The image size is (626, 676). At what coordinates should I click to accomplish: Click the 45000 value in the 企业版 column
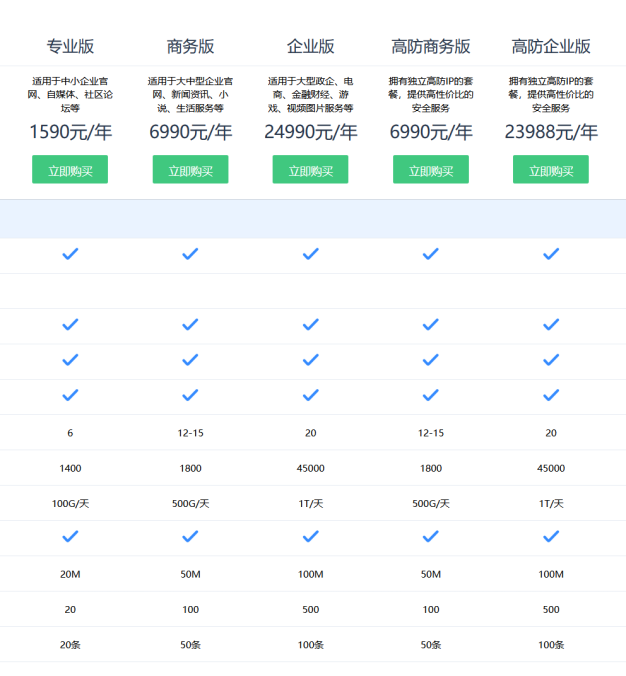[x=310, y=468]
